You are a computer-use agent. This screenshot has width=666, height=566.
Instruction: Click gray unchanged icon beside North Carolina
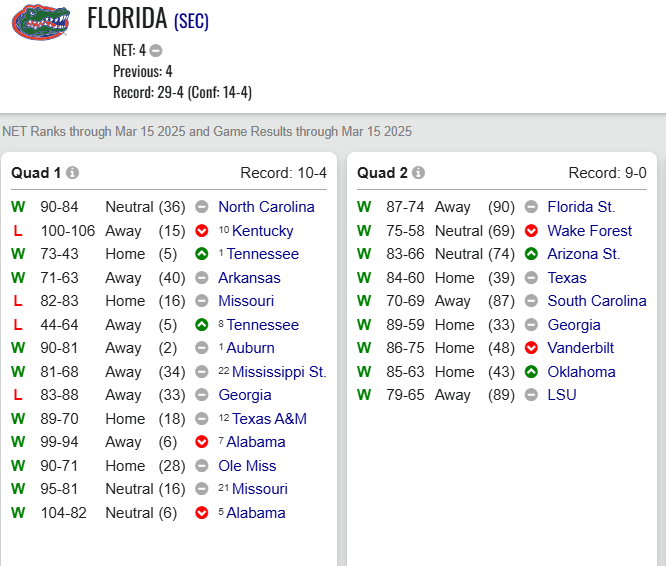click(202, 207)
